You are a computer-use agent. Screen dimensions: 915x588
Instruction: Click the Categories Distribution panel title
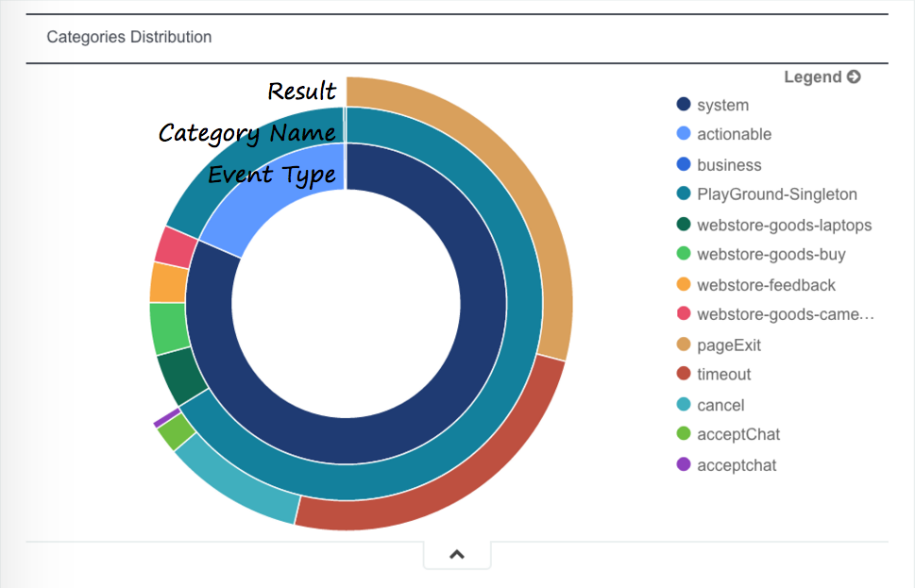pyautogui.click(x=129, y=37)
